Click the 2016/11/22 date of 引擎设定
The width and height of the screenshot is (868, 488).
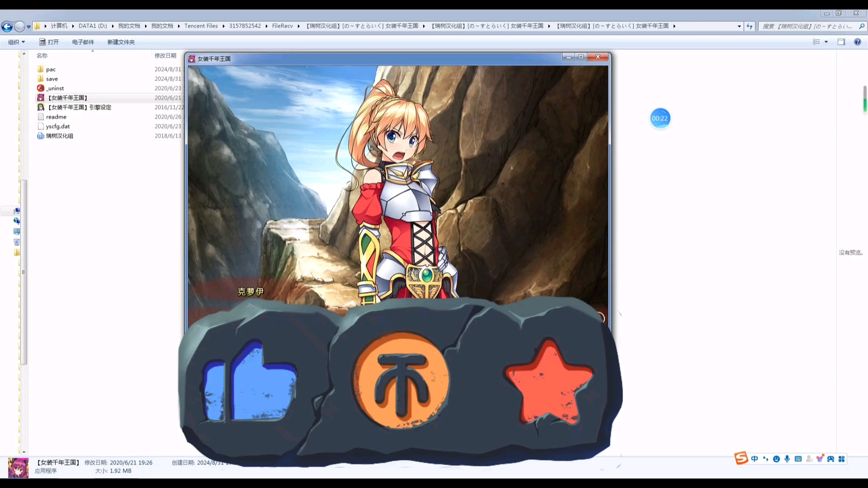[169, 107]
